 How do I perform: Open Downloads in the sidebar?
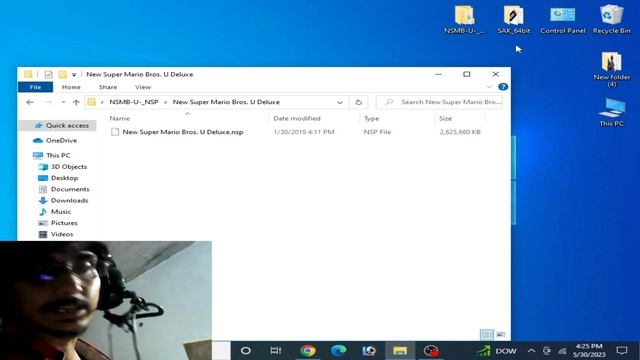(64, 200)
